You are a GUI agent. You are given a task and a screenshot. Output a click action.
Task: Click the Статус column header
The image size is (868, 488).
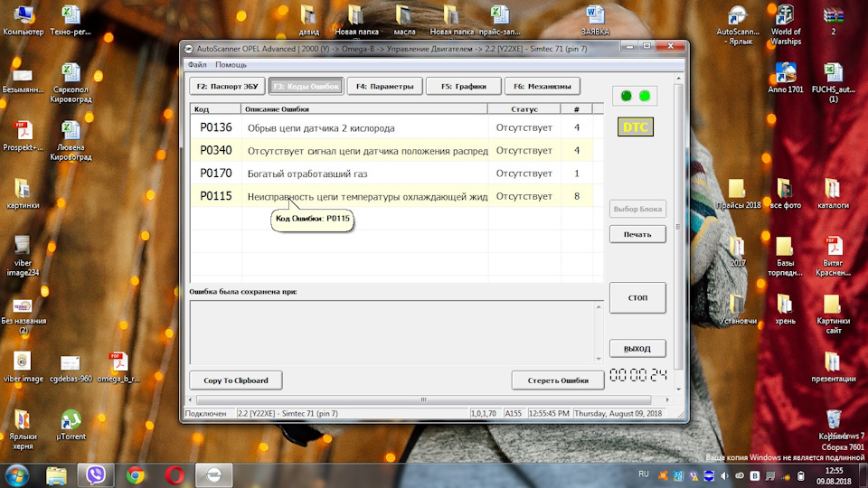tap(524, 109)
